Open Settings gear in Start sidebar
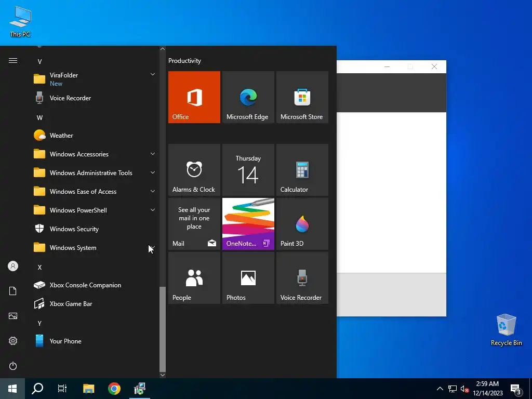 [13, 341]
